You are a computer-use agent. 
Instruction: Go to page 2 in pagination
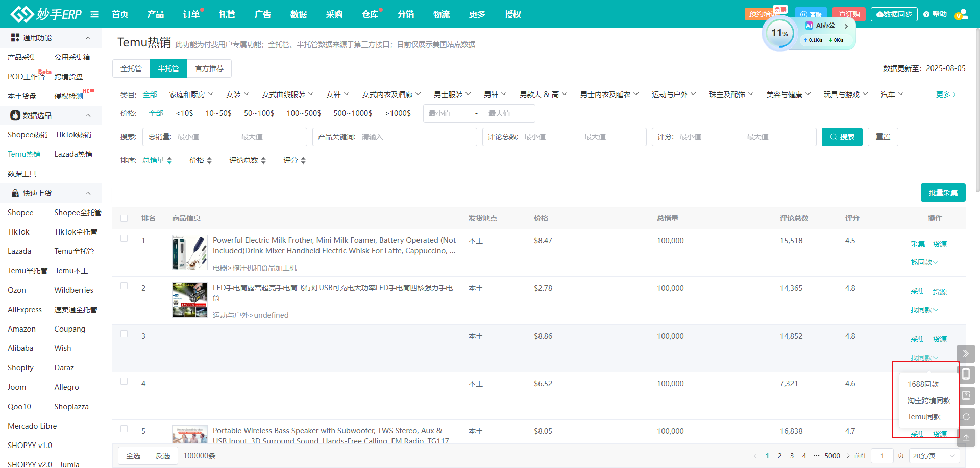(x=779, y=456)
